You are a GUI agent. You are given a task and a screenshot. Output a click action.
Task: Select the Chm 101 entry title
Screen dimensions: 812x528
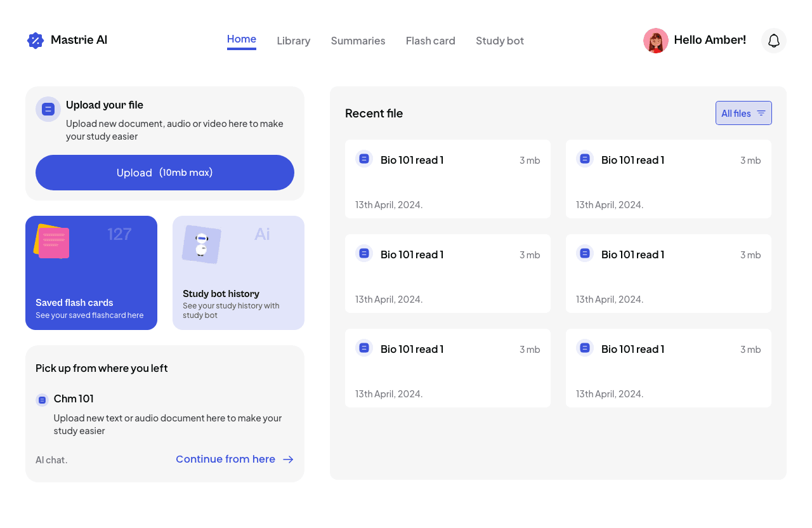point(74,399)
